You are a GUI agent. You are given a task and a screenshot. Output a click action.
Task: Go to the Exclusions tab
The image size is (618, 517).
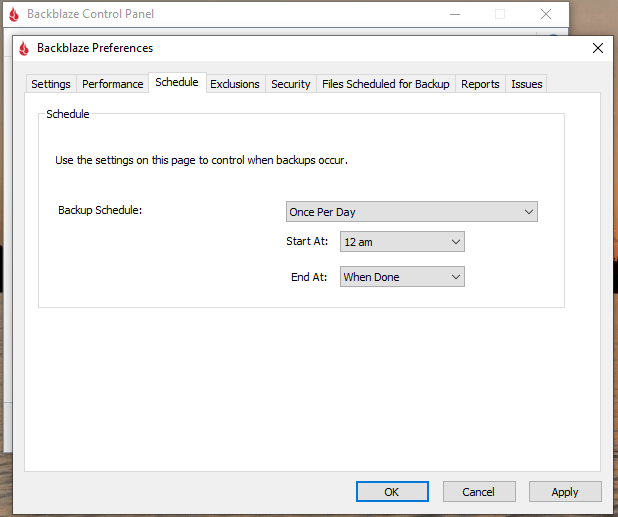point(234,84)
